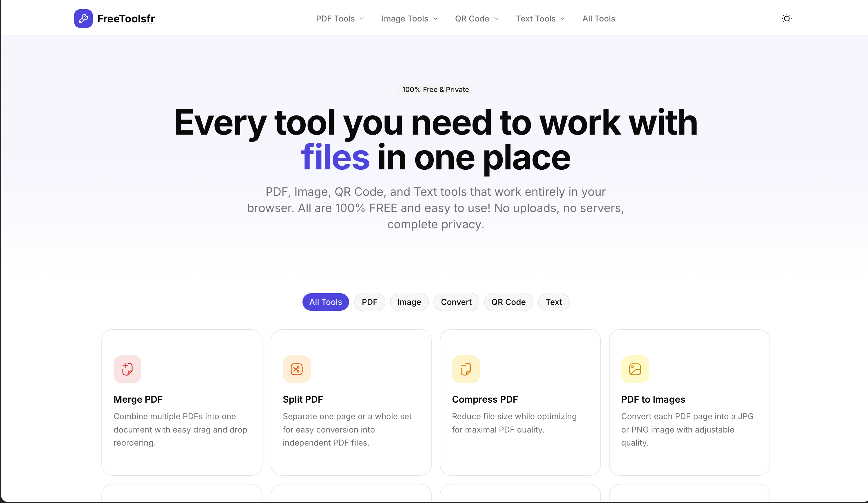Click the Convert filter pill
Viewport: 868px width, 503px height.
tap(456, 302)
